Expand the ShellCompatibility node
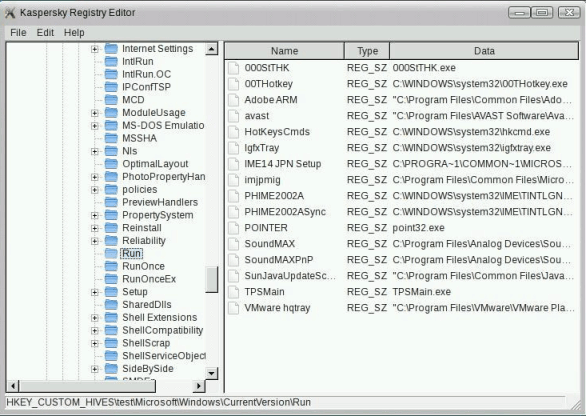This screenshot has width=586, height=416. point(95,330)
